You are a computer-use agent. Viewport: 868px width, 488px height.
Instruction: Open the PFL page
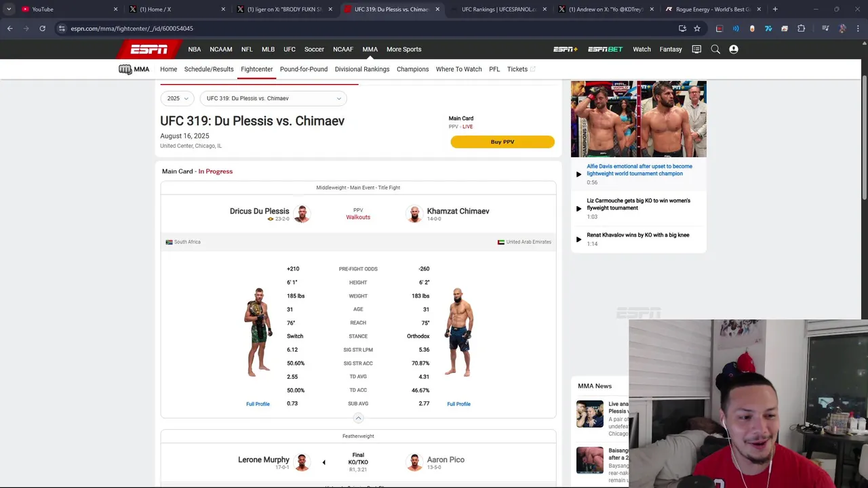494,69
